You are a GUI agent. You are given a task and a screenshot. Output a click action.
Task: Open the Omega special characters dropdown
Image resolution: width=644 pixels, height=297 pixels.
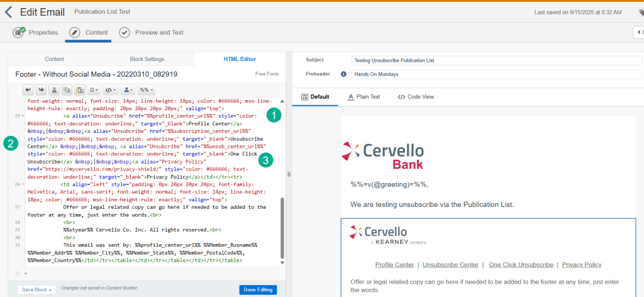(x=94, y=90)
